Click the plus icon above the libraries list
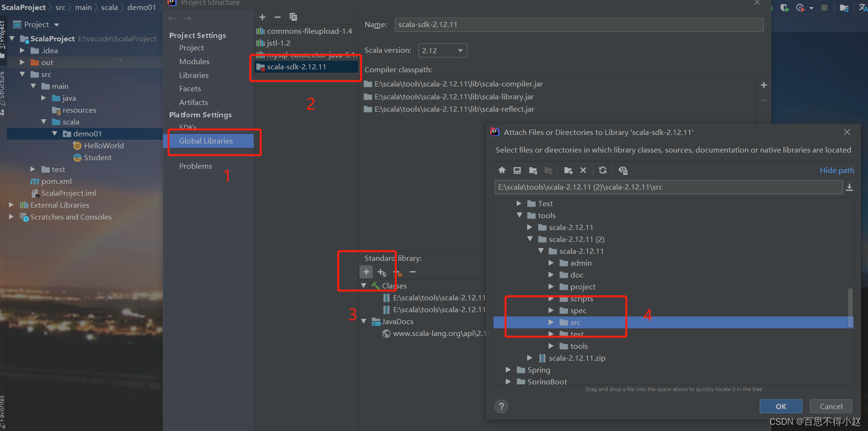 pyautogui.click(x=262, y=17)
